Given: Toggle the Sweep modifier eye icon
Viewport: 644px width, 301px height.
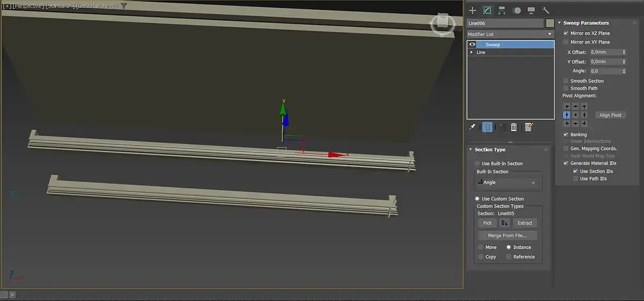Looking at the screenshot, I should [472, 44].
